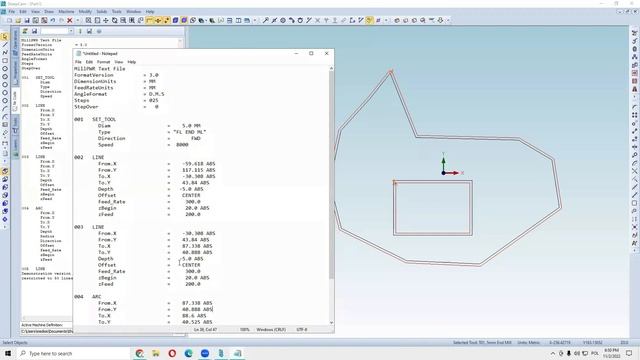The height and width of the screenshot is (360, 640).
Task: Select the first Circle tool in left toolbar
Action: [5, 69]
